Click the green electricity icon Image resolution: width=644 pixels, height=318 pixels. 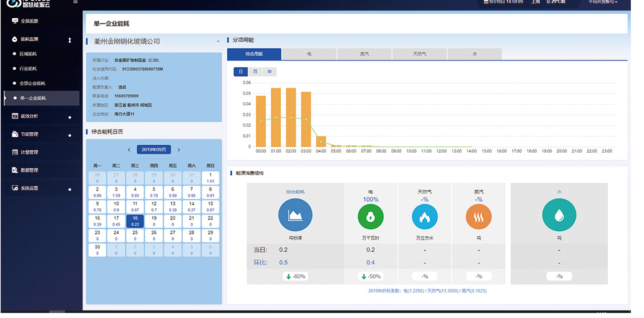(370, 217)
